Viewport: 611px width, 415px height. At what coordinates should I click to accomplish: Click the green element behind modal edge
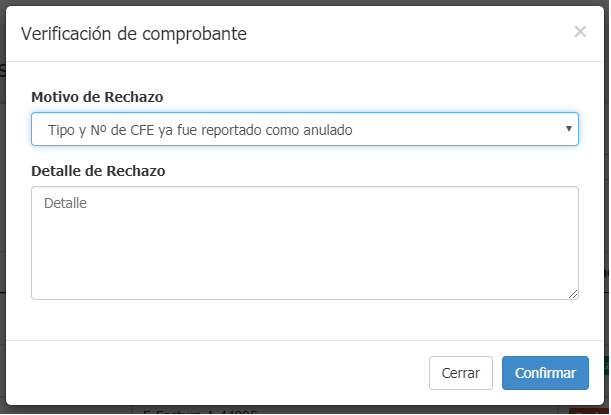tap(607, 364)
